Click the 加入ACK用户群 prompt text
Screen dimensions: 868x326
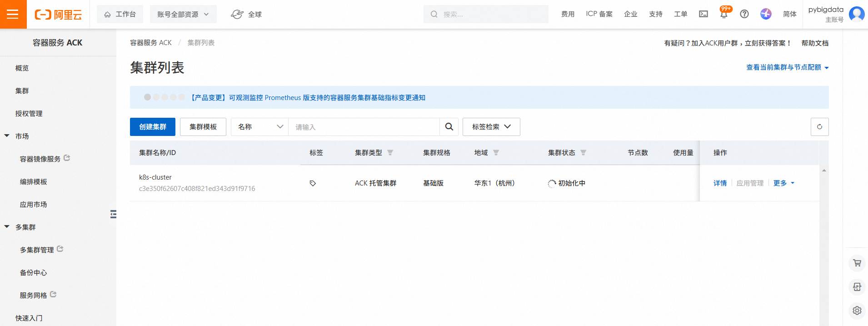[728, 43]
